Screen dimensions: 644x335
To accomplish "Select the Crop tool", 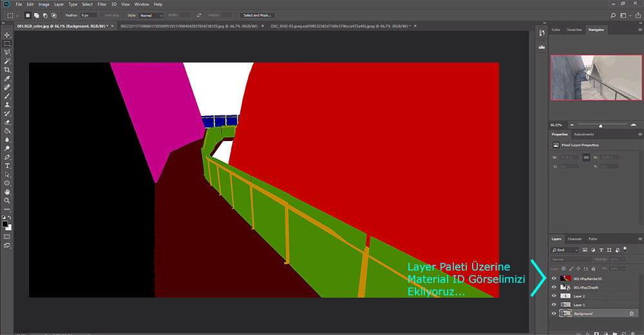I will pos(7,70).
